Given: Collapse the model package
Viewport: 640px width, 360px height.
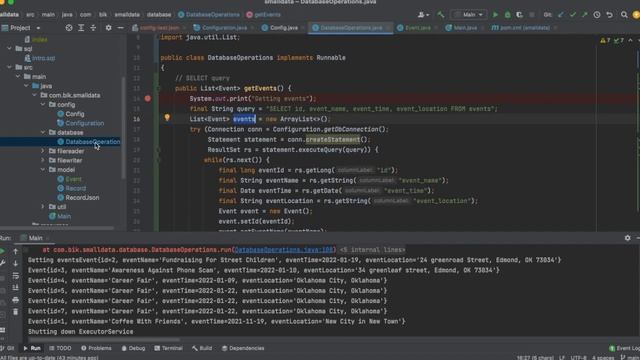Looking at the screenshot, I should (x=43, y=169).
